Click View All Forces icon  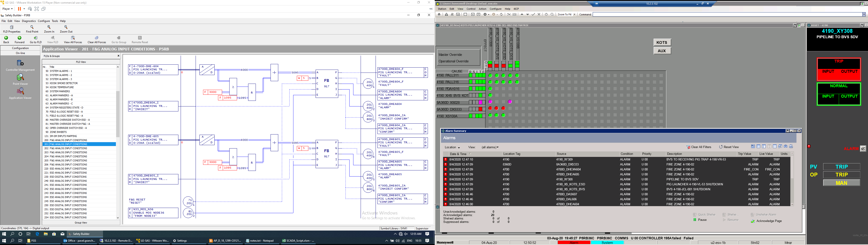tap(73, 38)
